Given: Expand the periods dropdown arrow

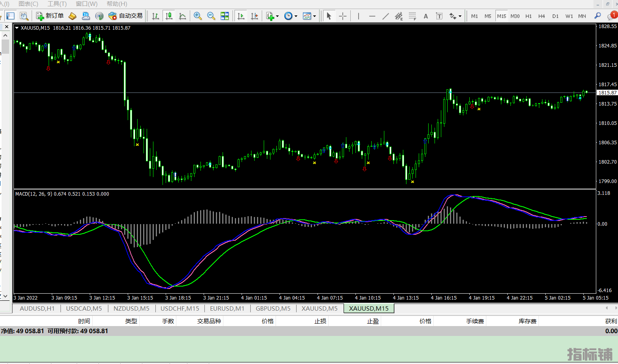Looking at the screenshot, I should 295,16.
